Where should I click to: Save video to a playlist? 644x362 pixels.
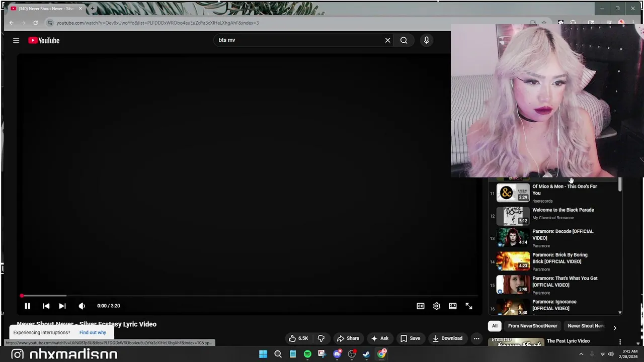[410, 338]
